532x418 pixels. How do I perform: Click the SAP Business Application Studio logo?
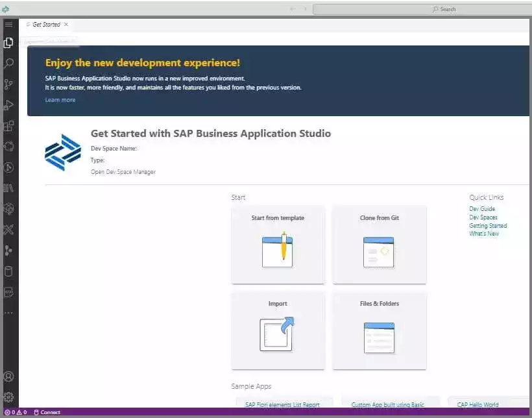coord(63,152)
